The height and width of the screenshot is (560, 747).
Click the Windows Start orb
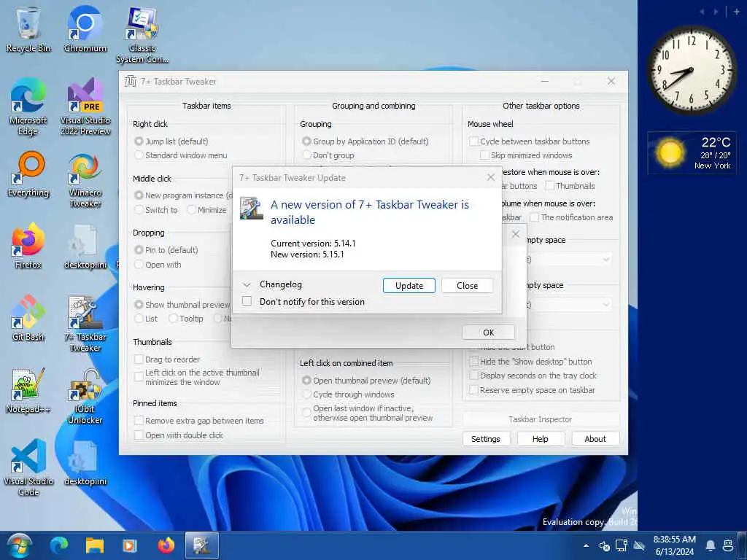click(x=20, y=545)
